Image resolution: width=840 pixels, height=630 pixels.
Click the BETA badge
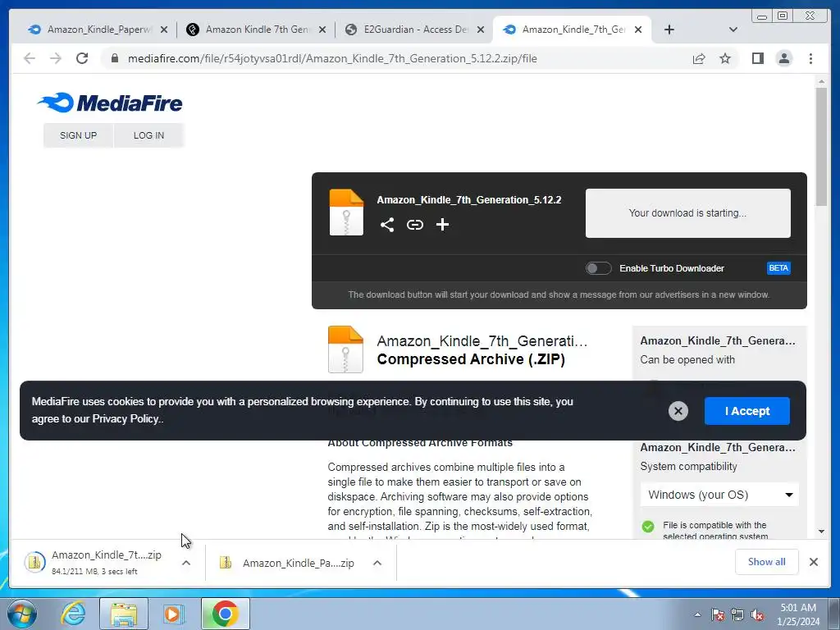click(x=778, y=268)
